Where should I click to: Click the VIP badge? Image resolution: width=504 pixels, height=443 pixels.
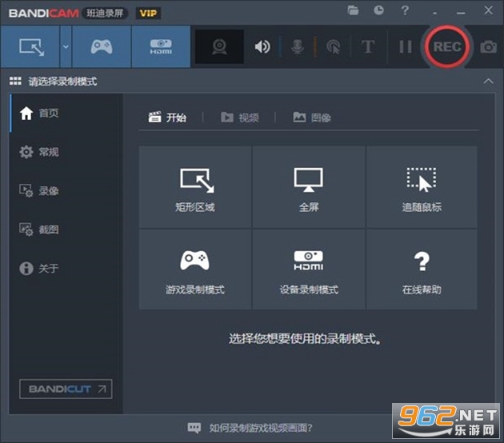(x=148, y=13)
